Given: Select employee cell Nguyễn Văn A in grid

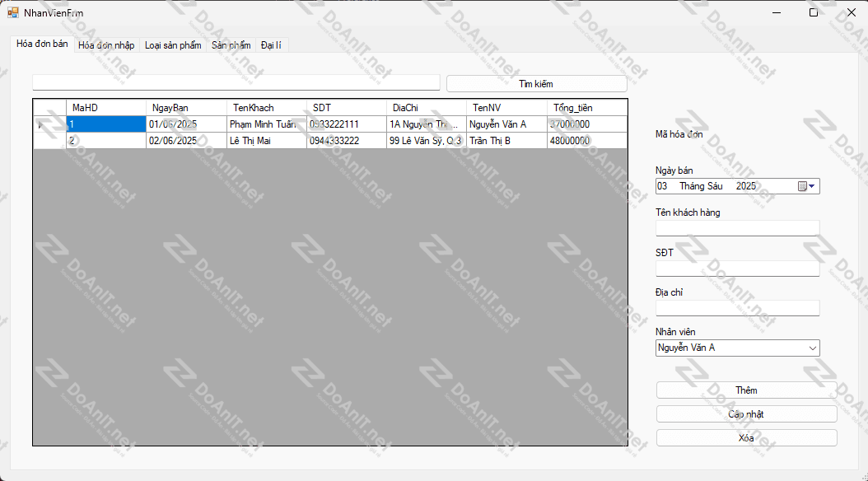Looking at the screenshot, I should [507, 124].
